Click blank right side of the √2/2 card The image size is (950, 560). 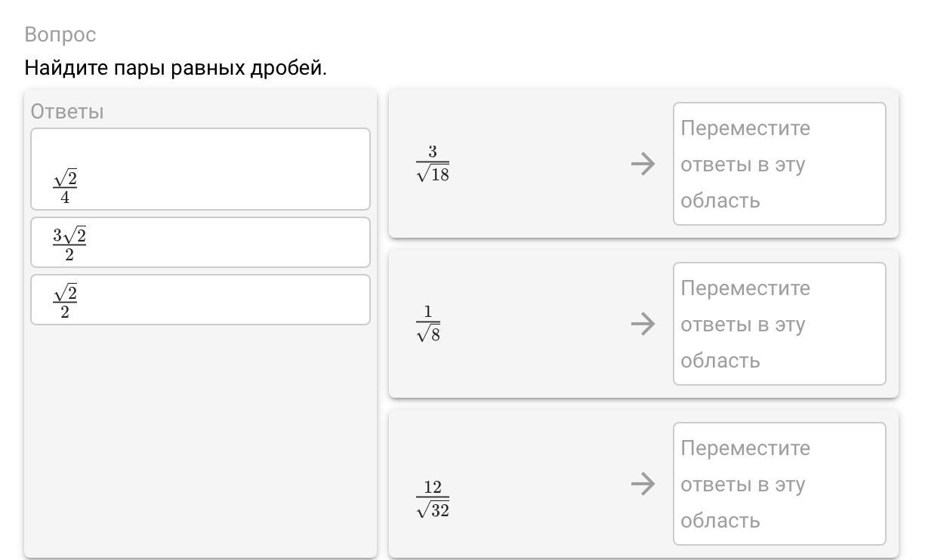click(x=287, y=300)
